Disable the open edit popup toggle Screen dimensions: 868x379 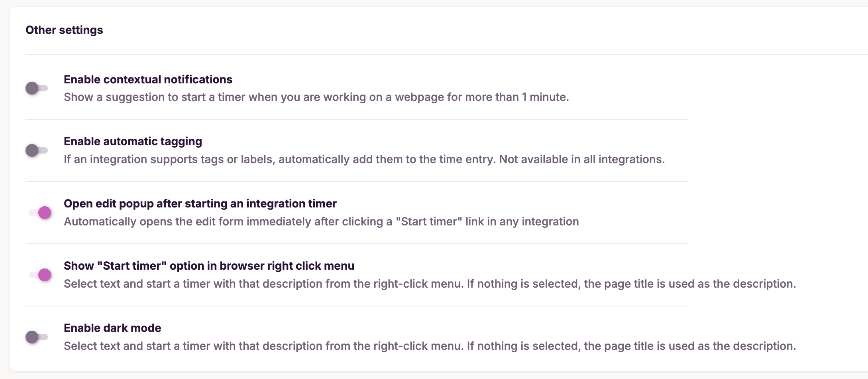[40, 213]
